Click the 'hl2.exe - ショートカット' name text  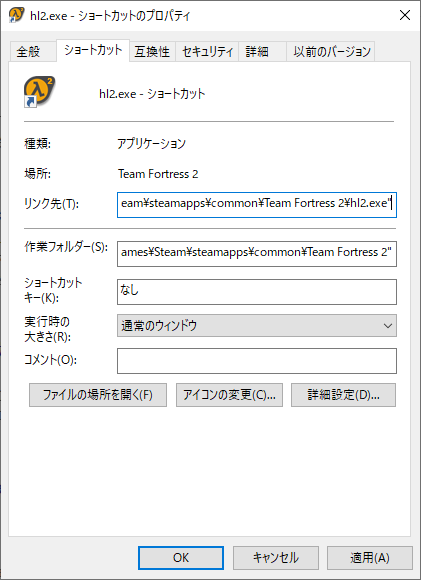click(152, 94)
